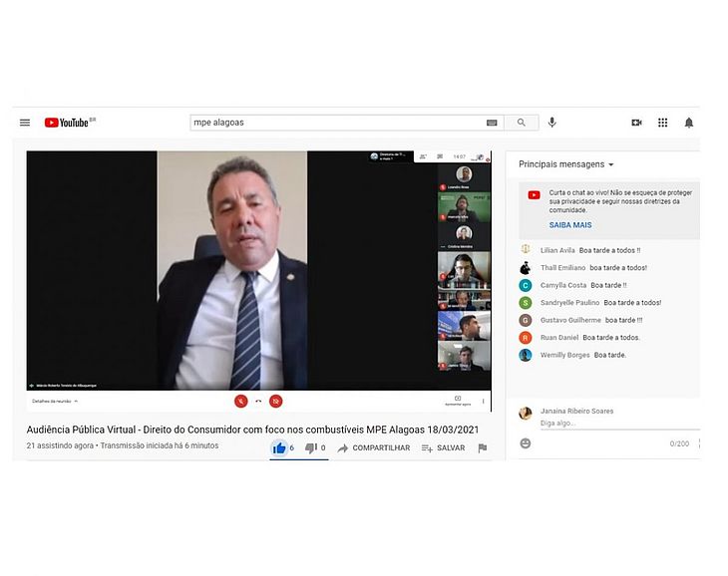Toggle the red camera-off button in meeting
The width and height of the screenshot is (728, 576).
276,402
